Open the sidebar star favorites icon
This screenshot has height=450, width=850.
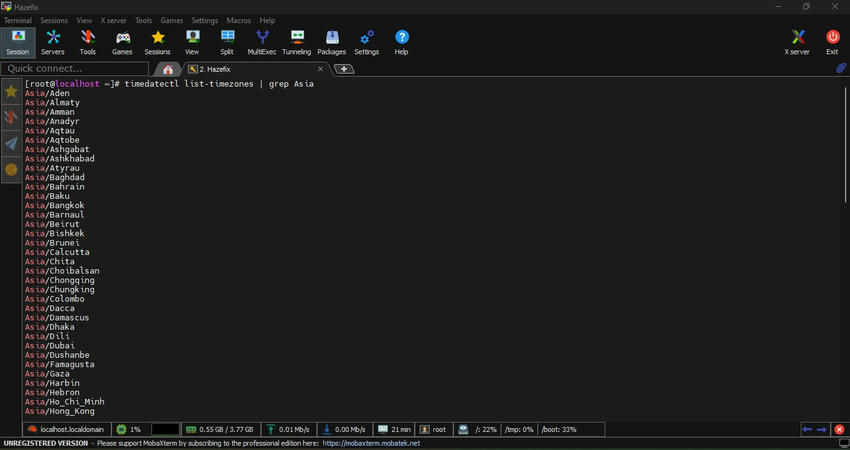pos(11,91)
